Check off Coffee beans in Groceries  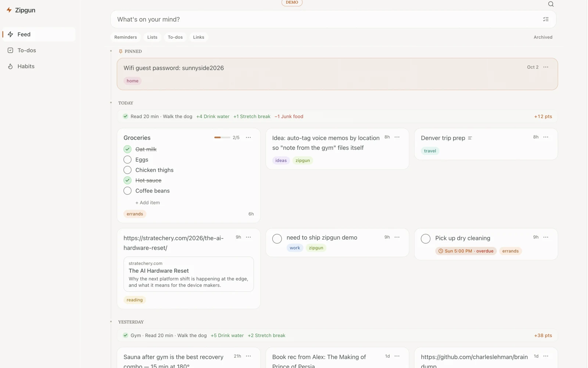click(128, 191)
